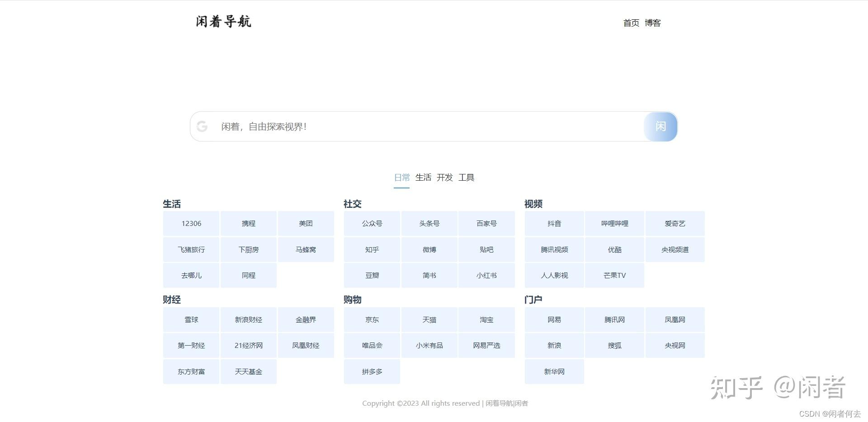Image resolution: width=868 pixels, height=422 pixels.
Task: Open the 凤凰财经 tile
Action: (x=306, y=346)
